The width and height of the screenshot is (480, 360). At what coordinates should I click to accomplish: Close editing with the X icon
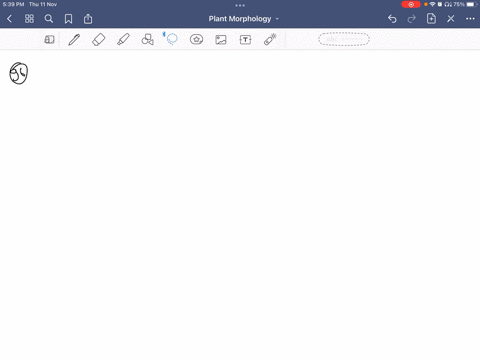coord(451,19)
